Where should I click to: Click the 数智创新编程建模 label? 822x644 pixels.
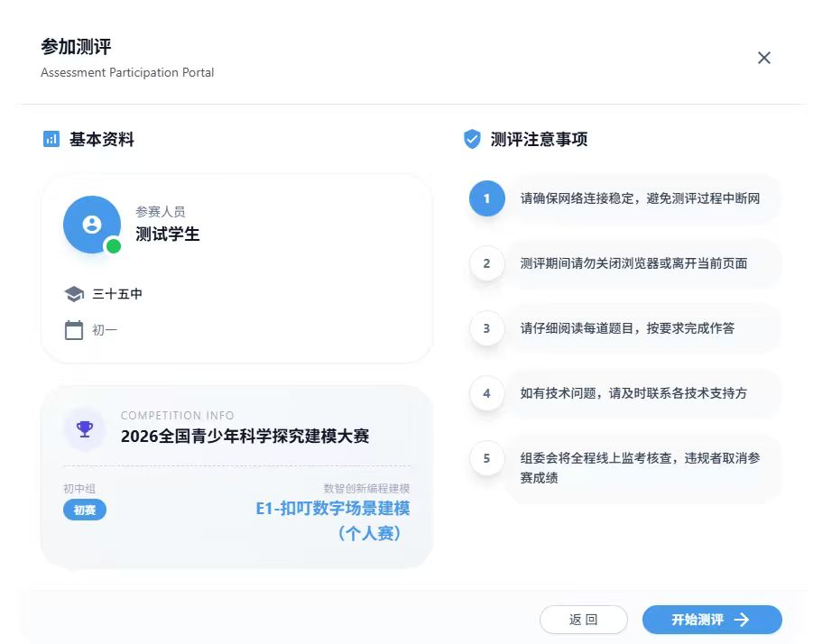[366, 488]
